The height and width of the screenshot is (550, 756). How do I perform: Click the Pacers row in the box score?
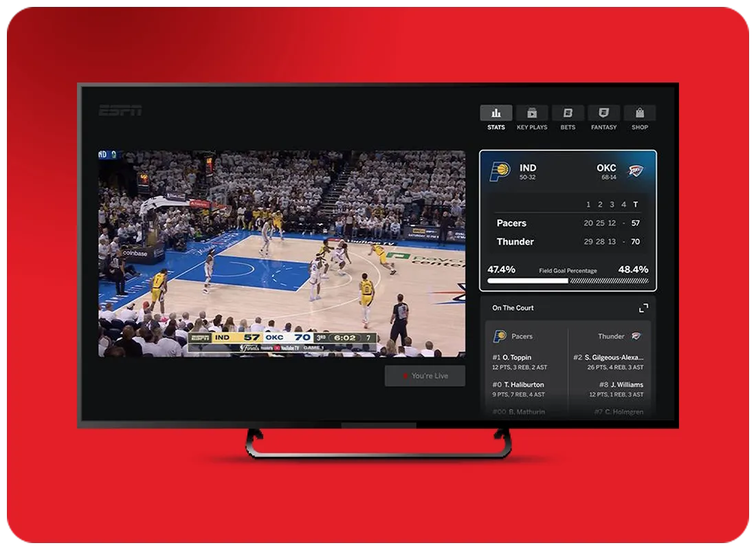[568, 223]
